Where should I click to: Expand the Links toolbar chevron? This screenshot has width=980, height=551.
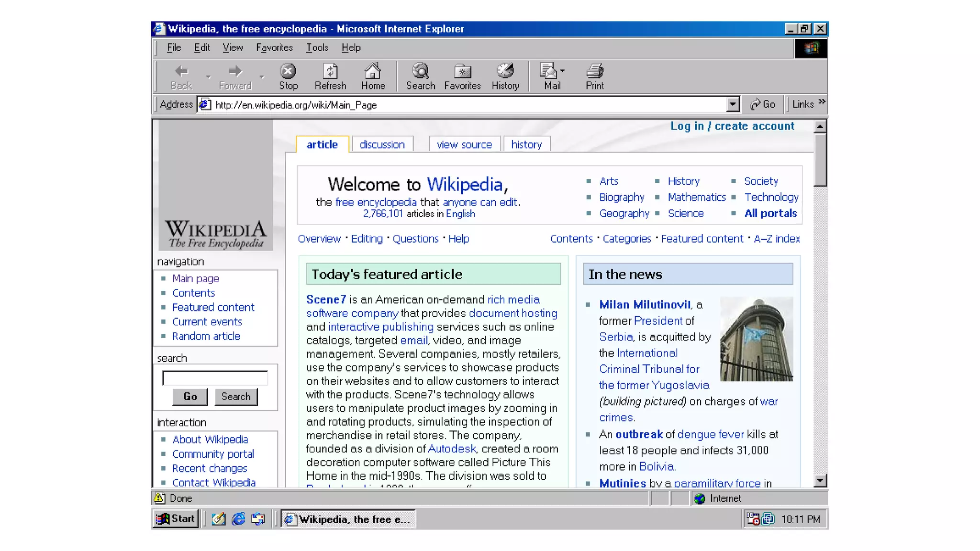pos(822,102)
